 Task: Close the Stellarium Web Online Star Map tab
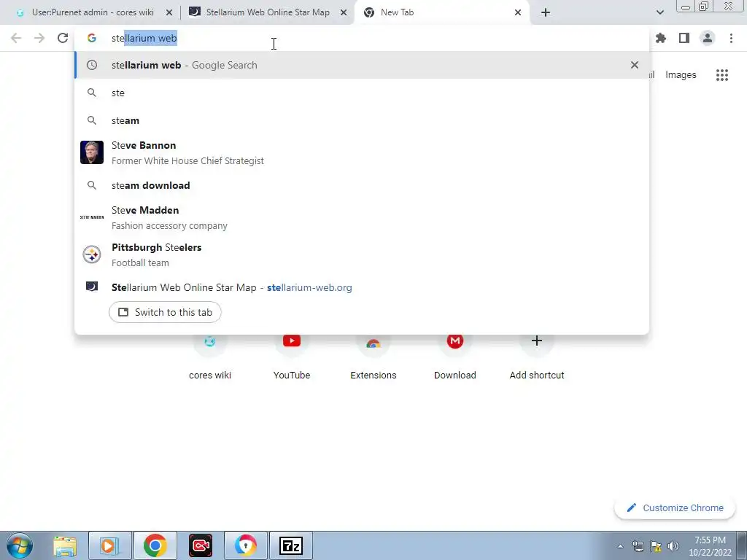click(x=344, y=12)
